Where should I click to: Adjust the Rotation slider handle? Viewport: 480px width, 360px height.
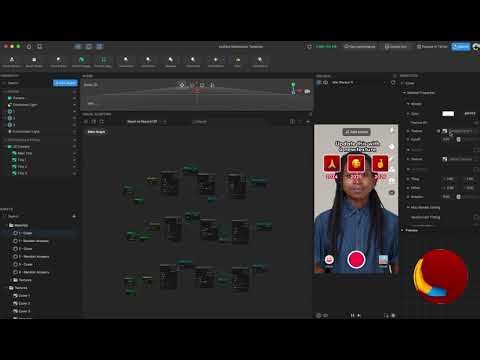458,197
